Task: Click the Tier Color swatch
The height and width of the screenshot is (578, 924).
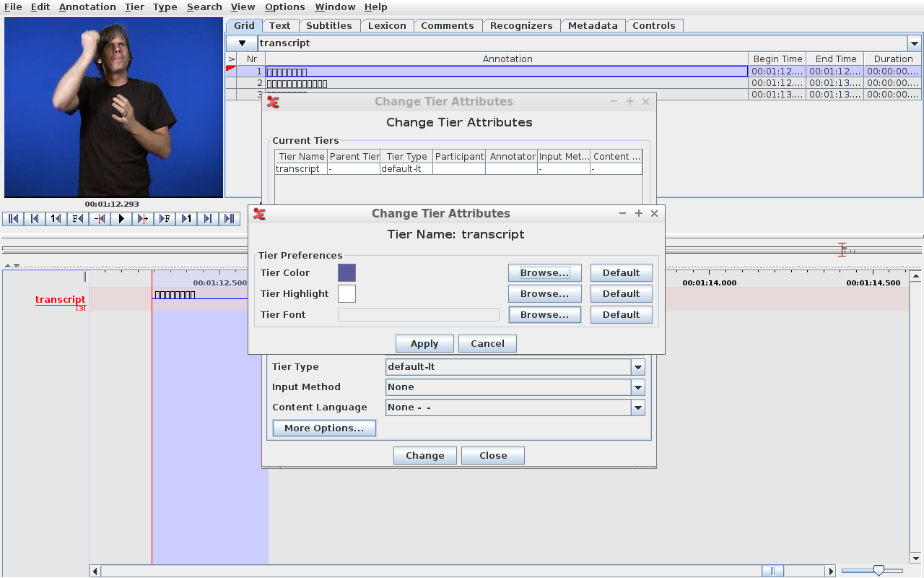Action: pos(347,273)
